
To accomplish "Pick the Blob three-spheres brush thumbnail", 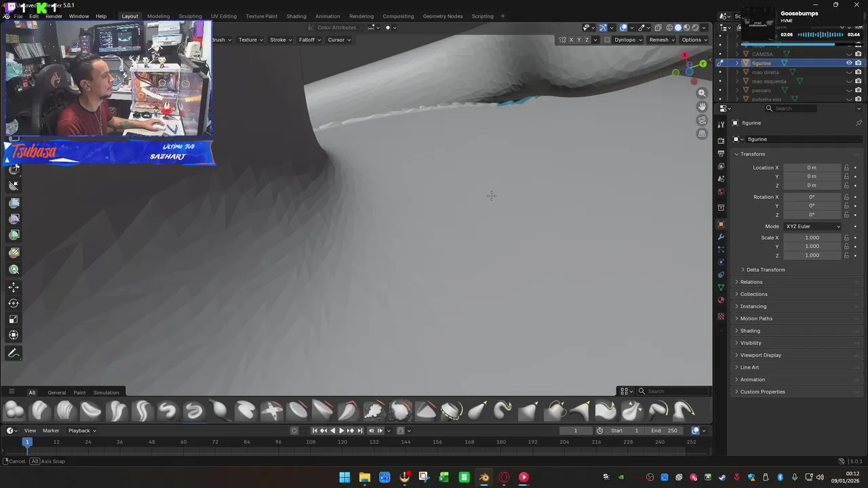I will pos(14,410).
